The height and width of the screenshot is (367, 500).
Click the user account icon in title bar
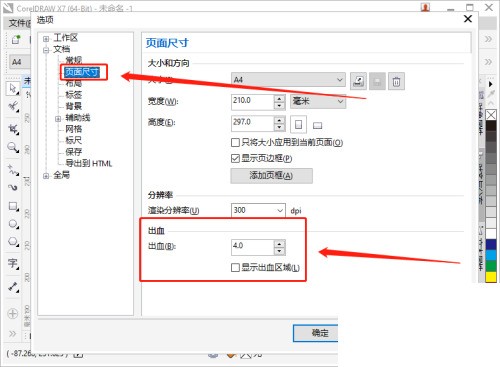[425, 7]
